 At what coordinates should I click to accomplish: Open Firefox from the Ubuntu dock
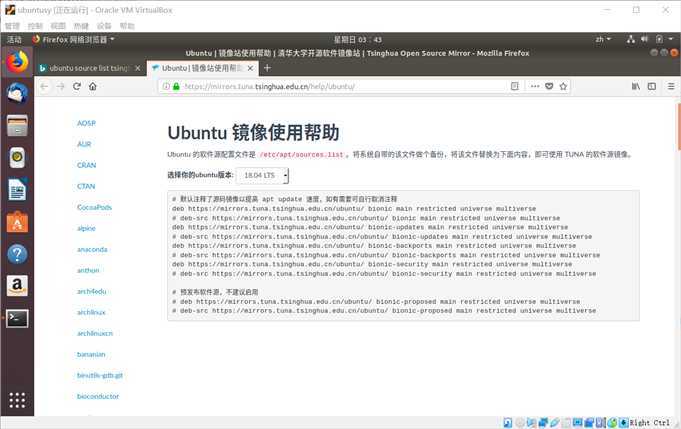coord(17,62)
